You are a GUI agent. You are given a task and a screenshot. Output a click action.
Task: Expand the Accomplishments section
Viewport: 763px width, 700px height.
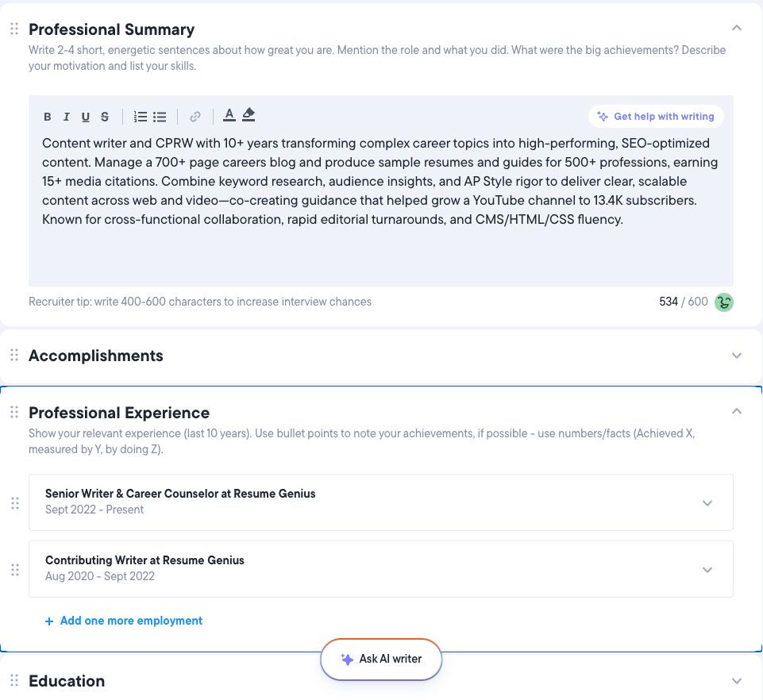point(737,356)
